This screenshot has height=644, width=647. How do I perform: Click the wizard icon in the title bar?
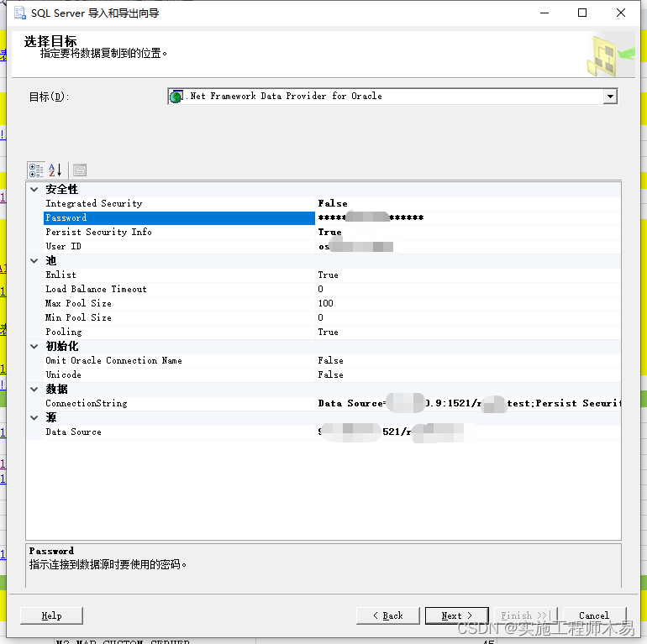point(20,13)
